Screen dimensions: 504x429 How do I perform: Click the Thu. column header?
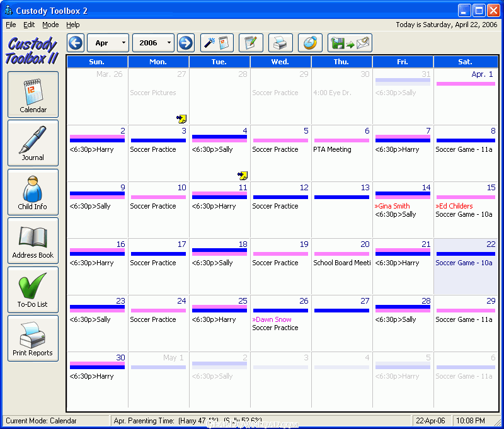click(341, 62)
